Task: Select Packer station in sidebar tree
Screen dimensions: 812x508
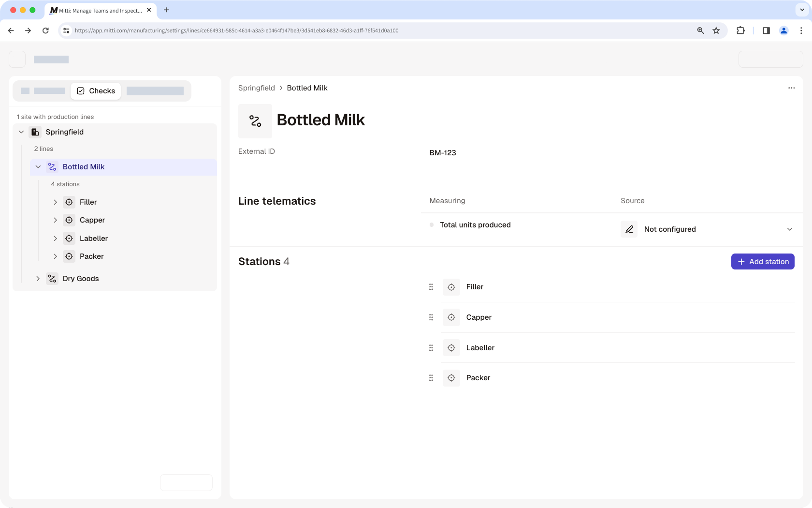Action: click(92, 256)
